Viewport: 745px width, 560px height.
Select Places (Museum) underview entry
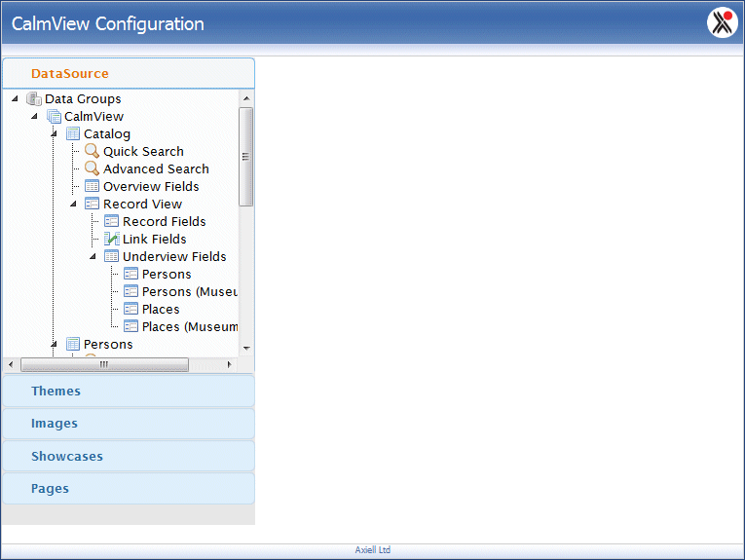click(x=190, y=327)
